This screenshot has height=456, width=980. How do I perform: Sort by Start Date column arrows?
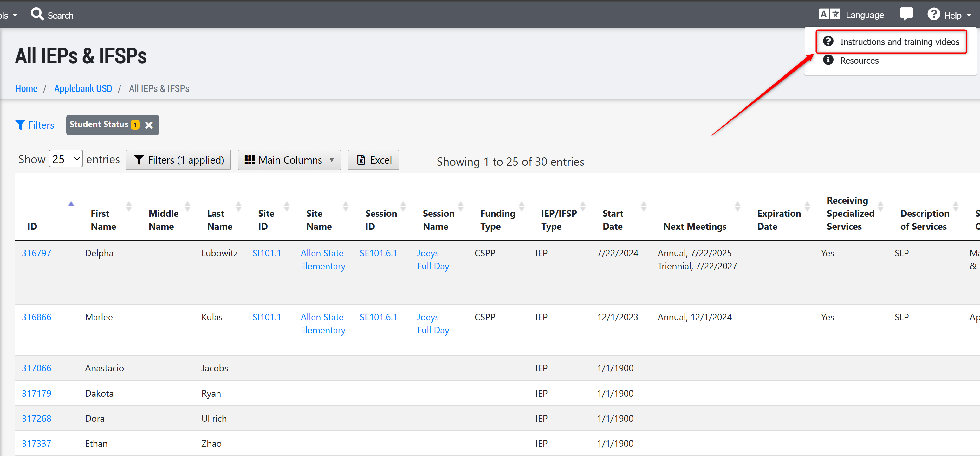pyautogui.click(x=643, y=207)
